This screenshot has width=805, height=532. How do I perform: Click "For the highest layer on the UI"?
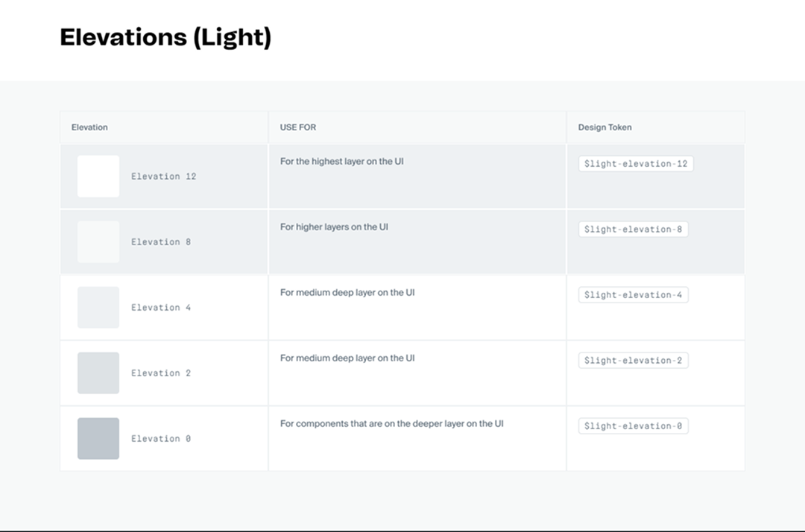tap(342, 162)
